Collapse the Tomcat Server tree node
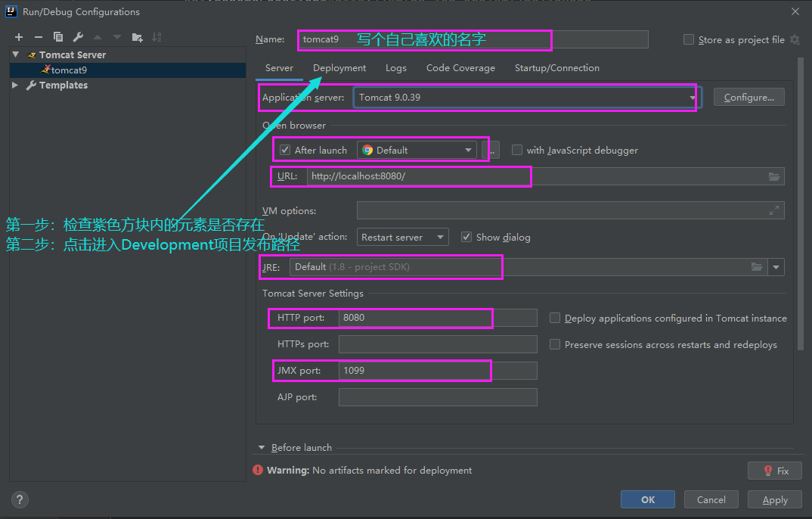Screen dimensions: 812x519 [x=16, y=54]
